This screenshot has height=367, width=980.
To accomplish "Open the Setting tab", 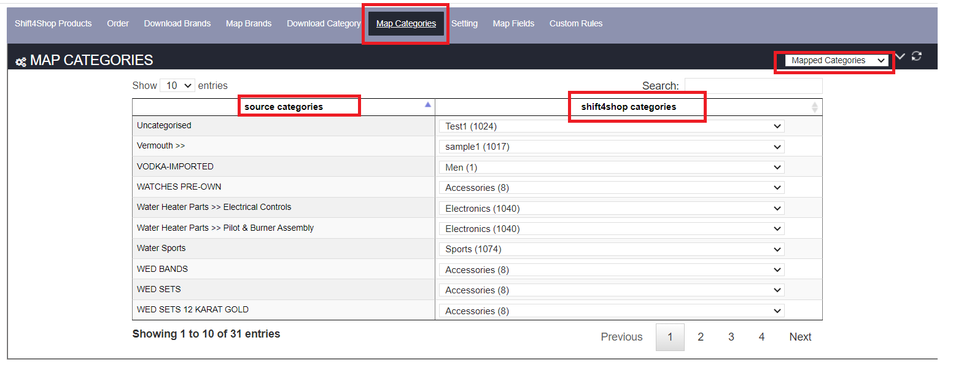I will 464,23.
